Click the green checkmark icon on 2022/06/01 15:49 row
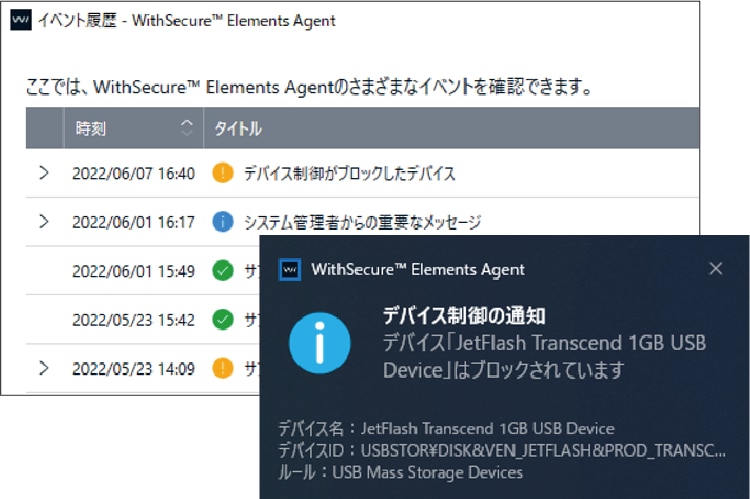Image resolution: width=750 pixels, height=499 pixels. 223,270
